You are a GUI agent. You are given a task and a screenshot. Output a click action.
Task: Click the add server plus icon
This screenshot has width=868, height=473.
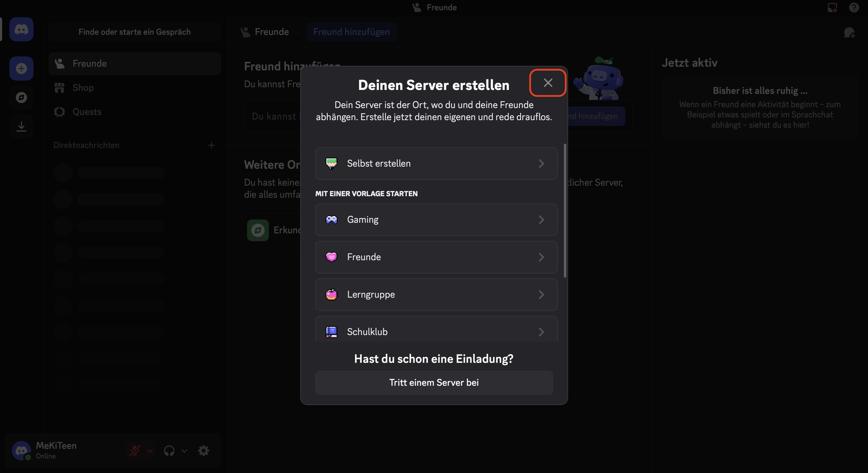21,69
